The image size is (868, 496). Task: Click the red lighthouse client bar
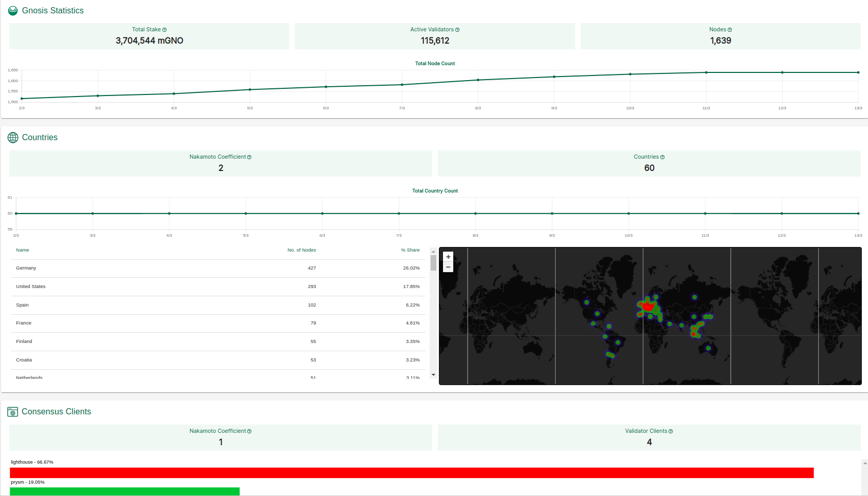pos(411,473)
